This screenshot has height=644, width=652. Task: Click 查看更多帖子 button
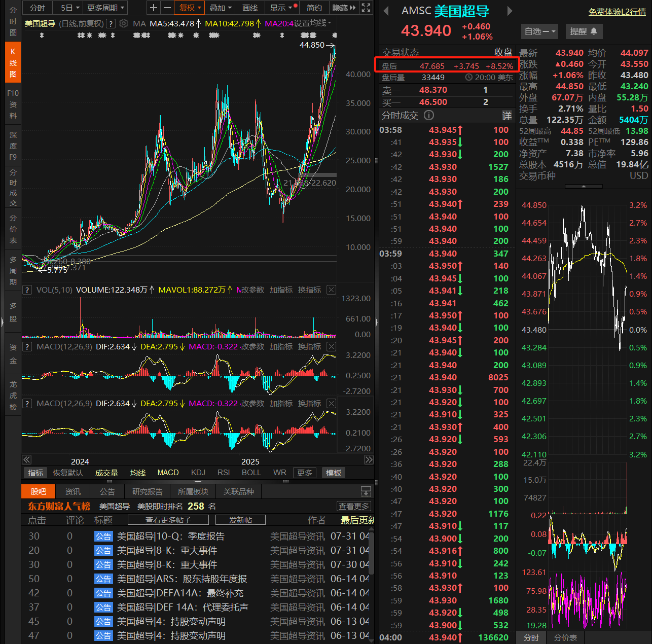(x=168, y=520)
